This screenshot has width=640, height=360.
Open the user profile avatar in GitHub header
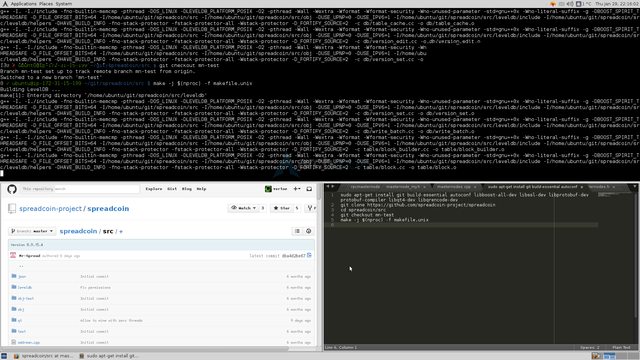click(268, 189)
